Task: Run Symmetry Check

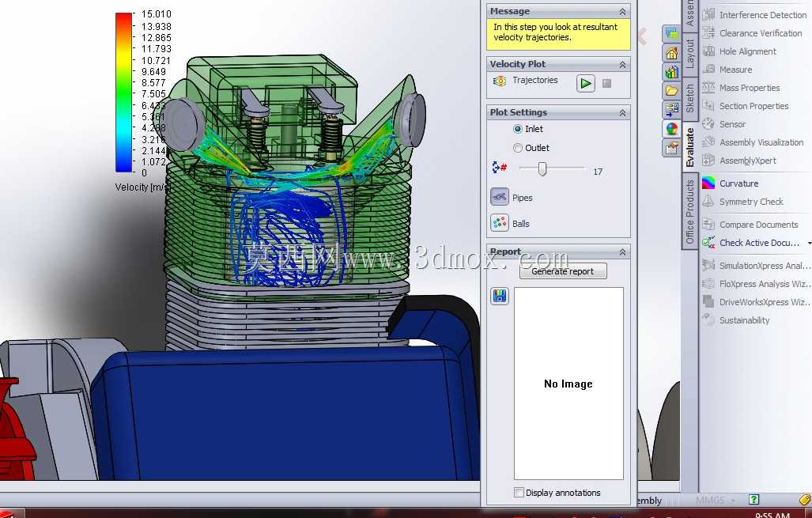Action: click(x=742, y=202)
